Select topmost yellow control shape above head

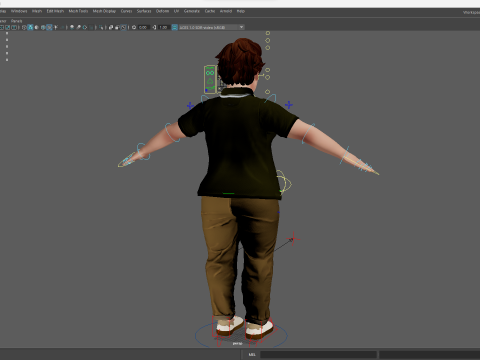click(268, 33)
